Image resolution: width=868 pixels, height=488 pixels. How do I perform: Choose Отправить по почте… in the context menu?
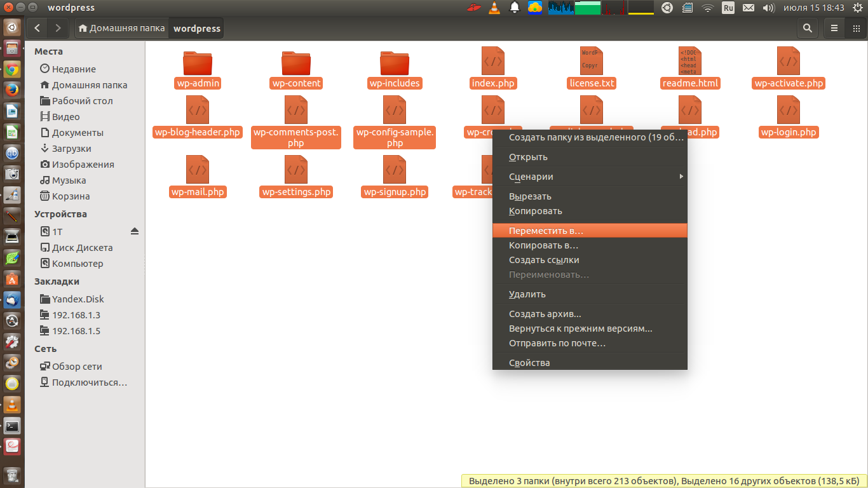(x=590, y=343)
